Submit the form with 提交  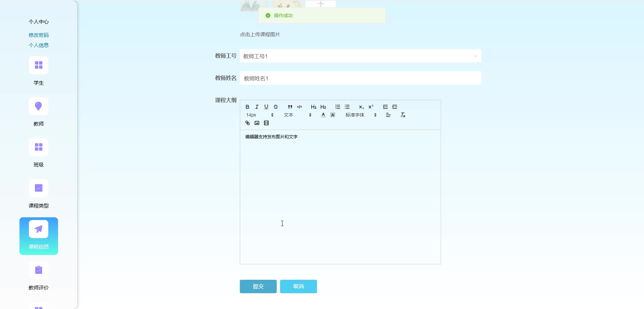(258, 286)
